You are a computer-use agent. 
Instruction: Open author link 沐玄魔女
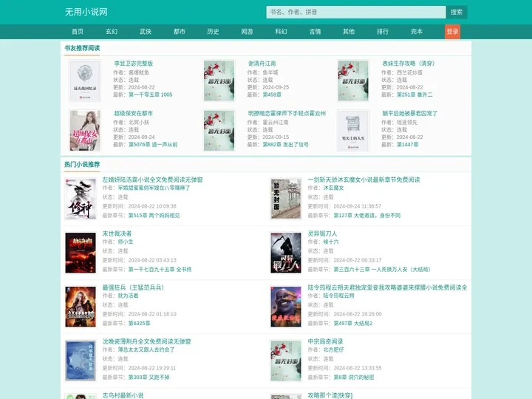(x=333, y=188)
